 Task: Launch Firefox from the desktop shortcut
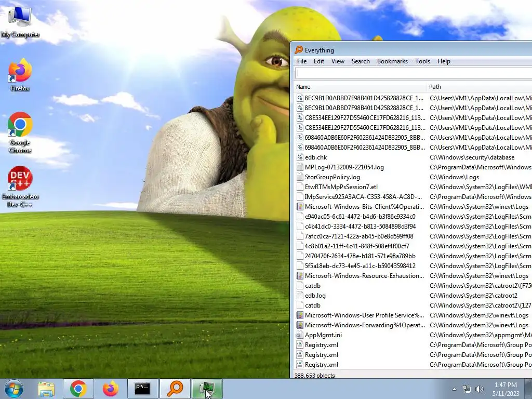click(x=20, y=75)
